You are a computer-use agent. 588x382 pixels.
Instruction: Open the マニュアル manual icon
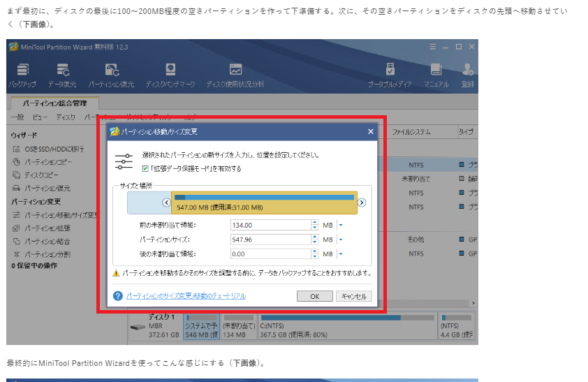(x=436, y=70)
